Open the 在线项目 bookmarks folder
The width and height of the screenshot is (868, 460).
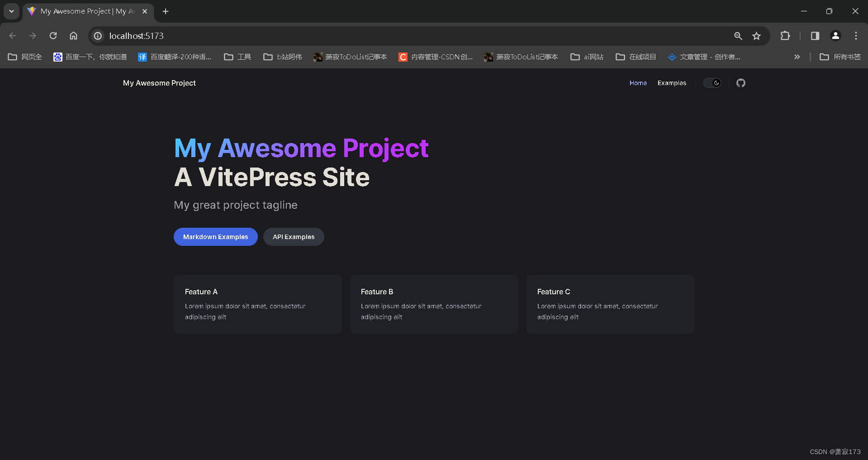pyautogui.click(x=636, y=57)
